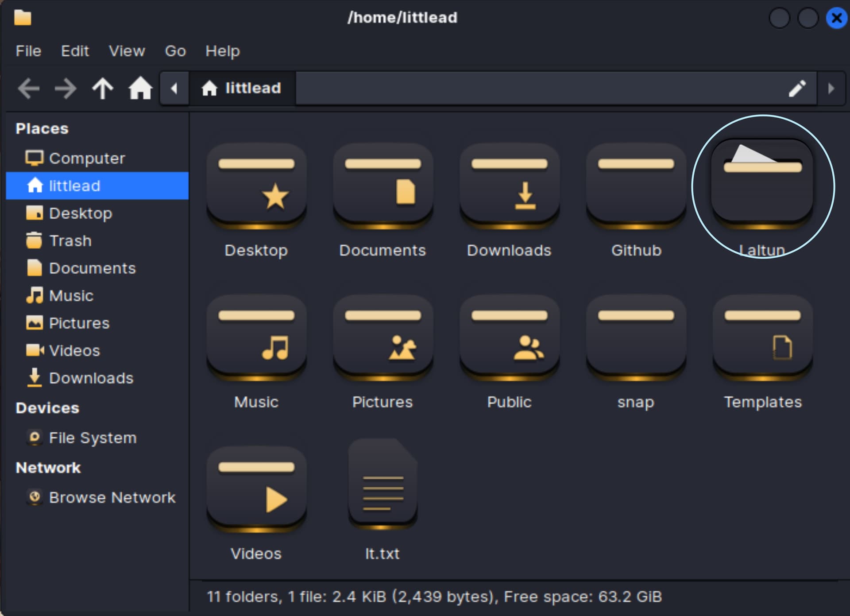Select Documents in the Places sidebar
The image size is (850, 616).
click(x=97, y=268)
